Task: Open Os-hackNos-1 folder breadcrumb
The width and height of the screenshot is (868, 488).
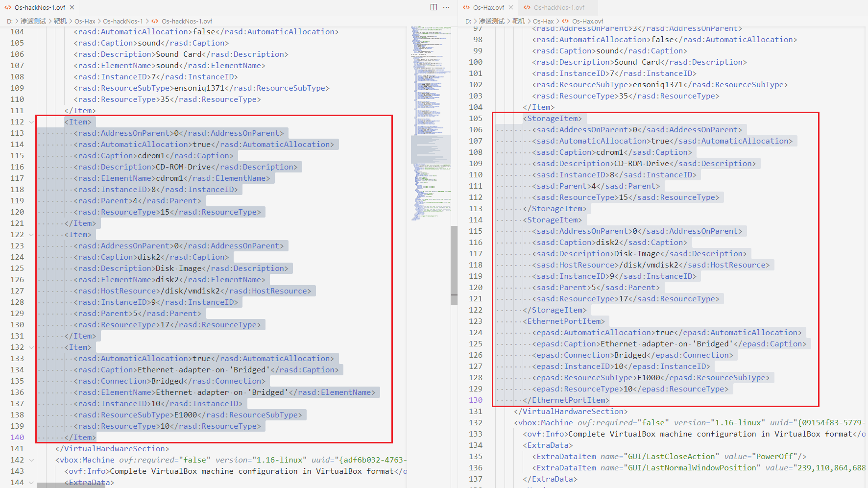Action: 123,21
